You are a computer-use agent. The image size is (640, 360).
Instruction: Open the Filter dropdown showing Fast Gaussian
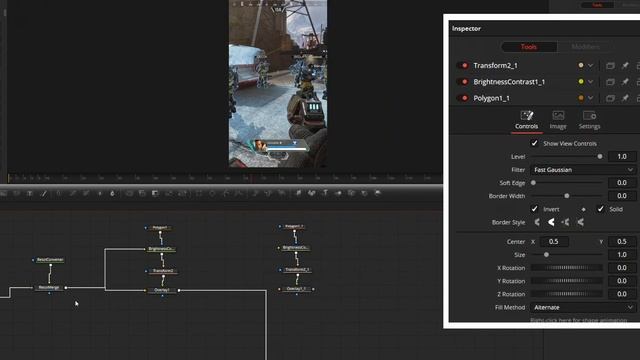click(583, 170)
